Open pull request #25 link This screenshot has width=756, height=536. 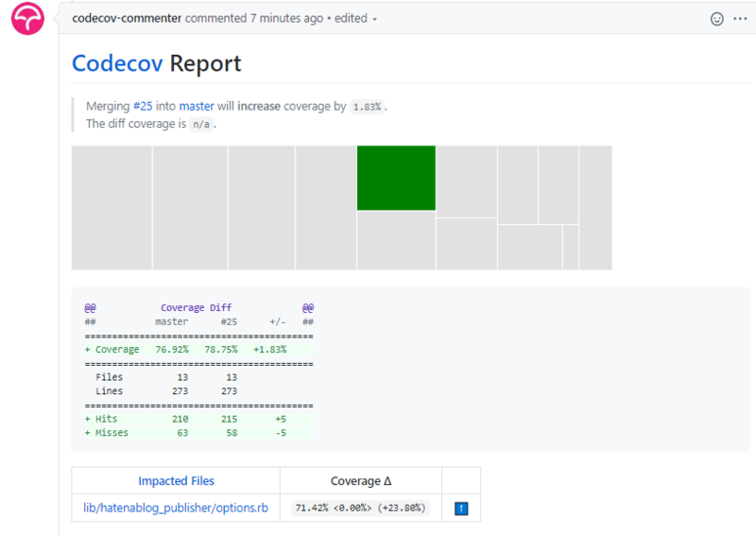pos(143,106)
